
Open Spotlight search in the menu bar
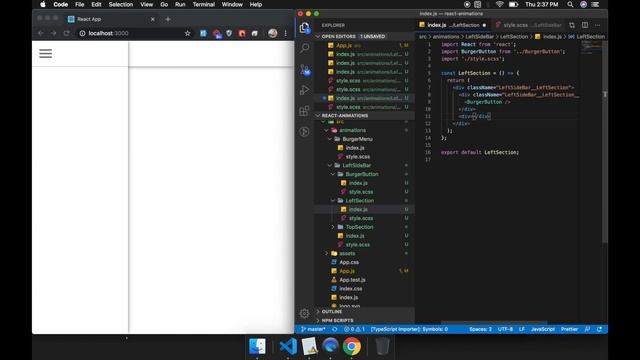coord(570,4)
